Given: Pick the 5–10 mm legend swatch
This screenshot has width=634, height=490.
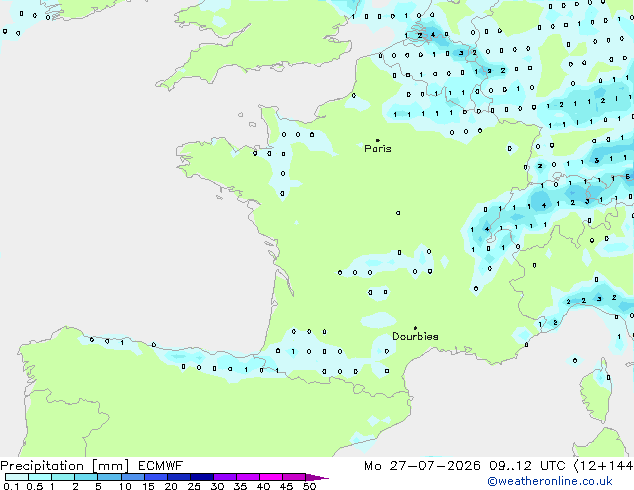Looking at the screenshot, I should pos(109,477).
